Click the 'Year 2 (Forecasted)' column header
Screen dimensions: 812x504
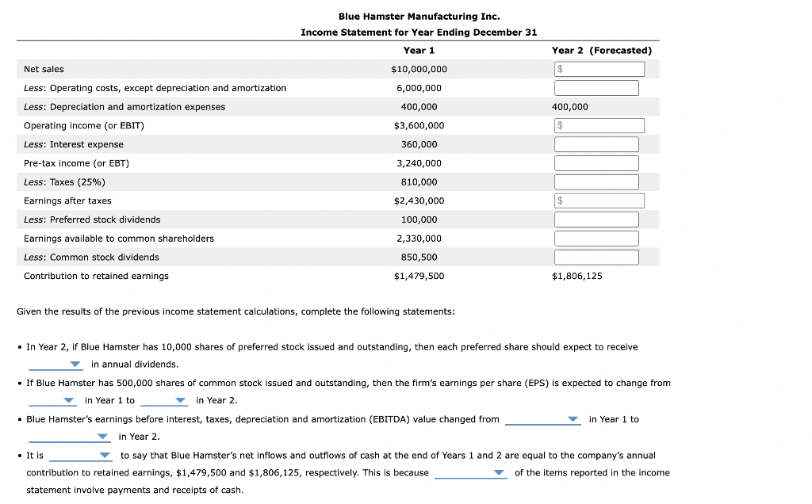tap(602, 50)
